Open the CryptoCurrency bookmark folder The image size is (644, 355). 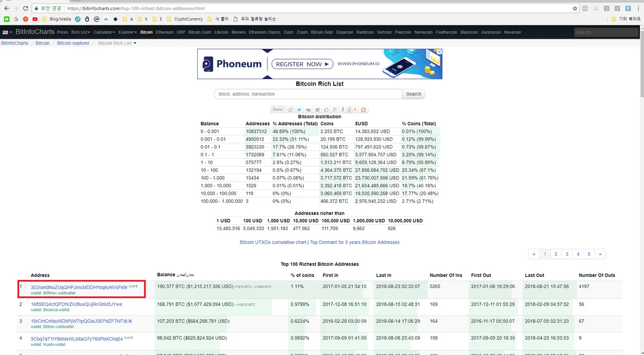(x=185, y=19)
